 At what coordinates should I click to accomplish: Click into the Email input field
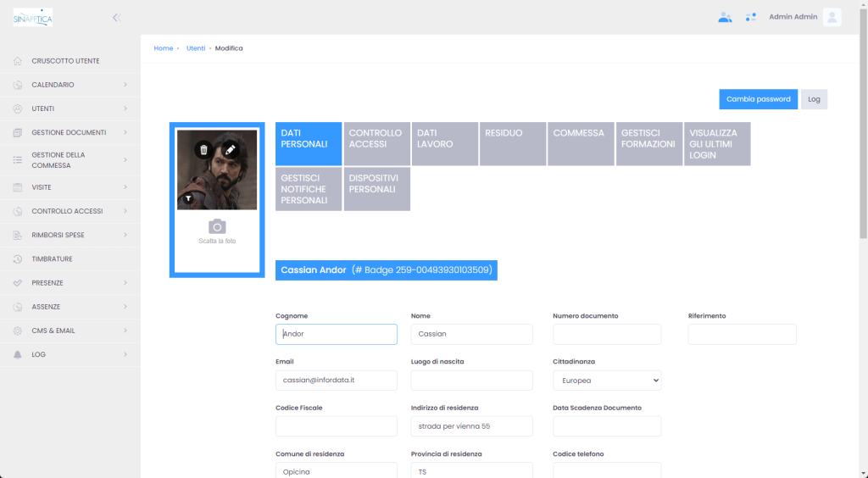click(x=337, y=381)
